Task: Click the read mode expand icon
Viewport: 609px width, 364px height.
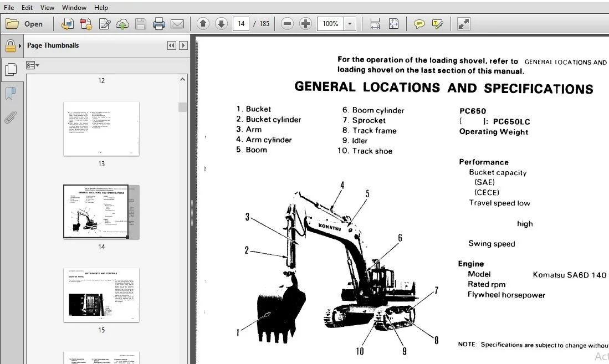Action: pos(463,24)
